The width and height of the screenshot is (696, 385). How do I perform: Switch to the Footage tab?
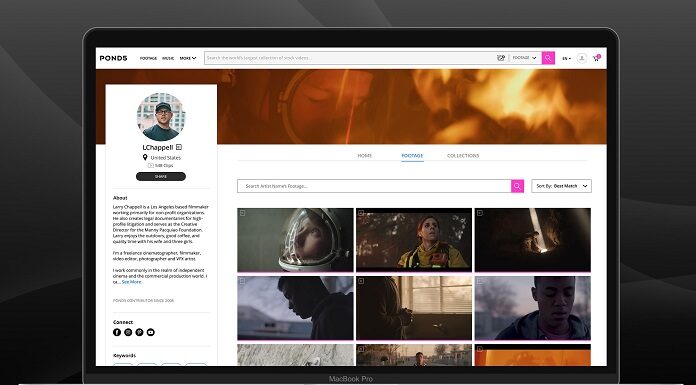click(x=412, y=155)
